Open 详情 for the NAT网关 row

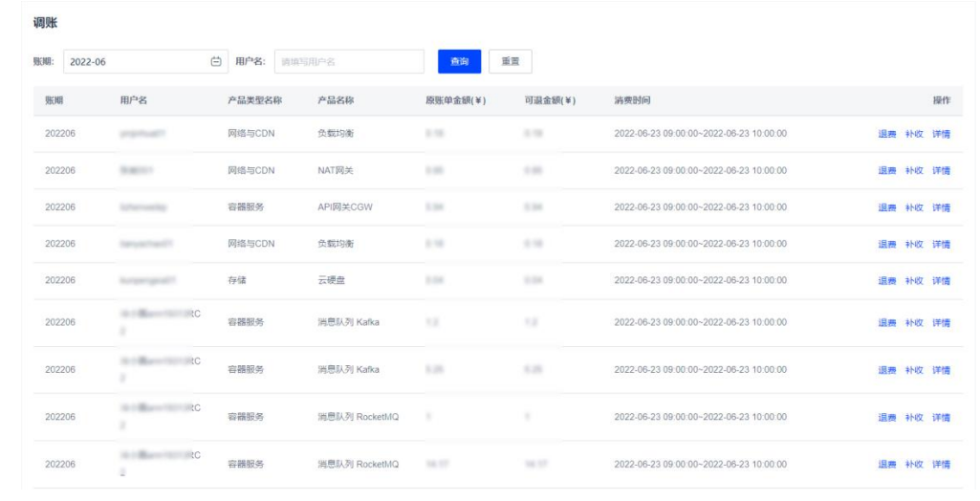941,170
